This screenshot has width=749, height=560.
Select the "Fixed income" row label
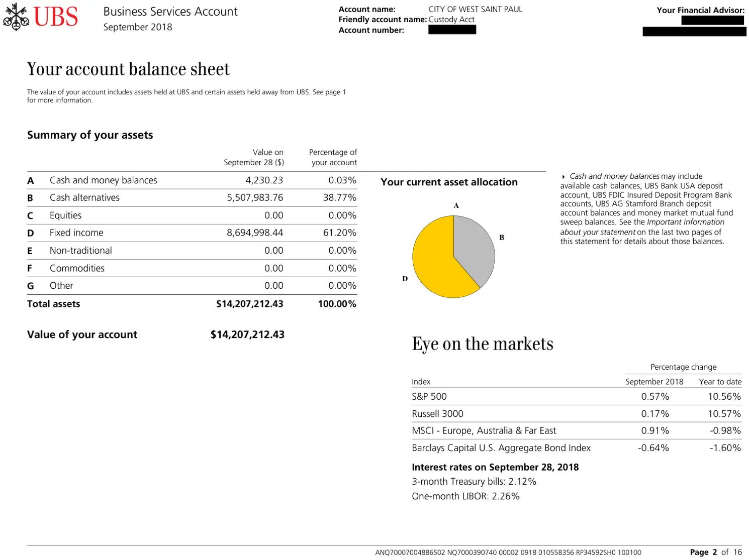[76, 233]
